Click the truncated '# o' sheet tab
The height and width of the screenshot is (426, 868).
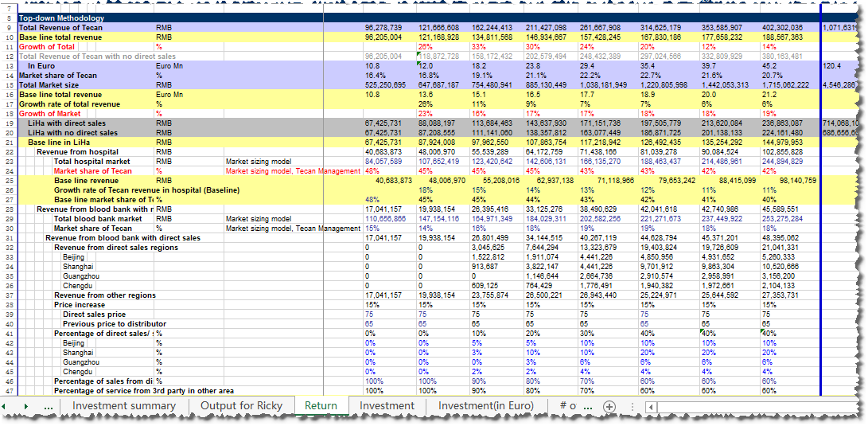(568, 406)
